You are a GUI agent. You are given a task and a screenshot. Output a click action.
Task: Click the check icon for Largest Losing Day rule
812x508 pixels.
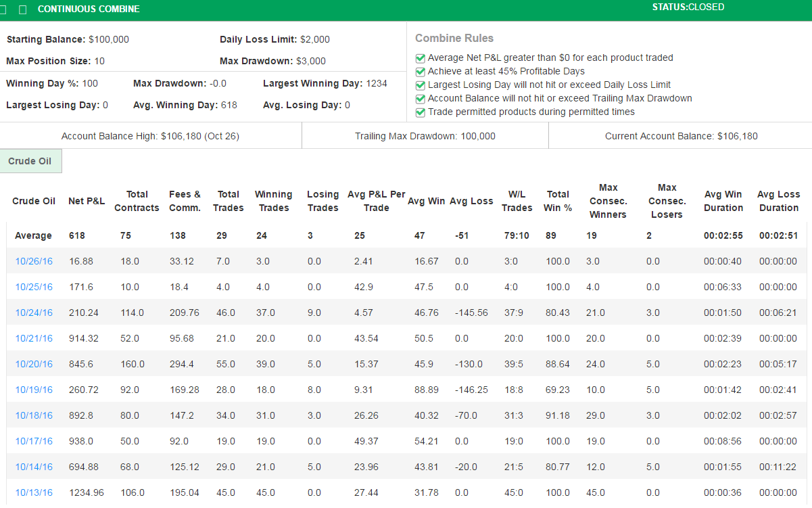tap(420, 85)
